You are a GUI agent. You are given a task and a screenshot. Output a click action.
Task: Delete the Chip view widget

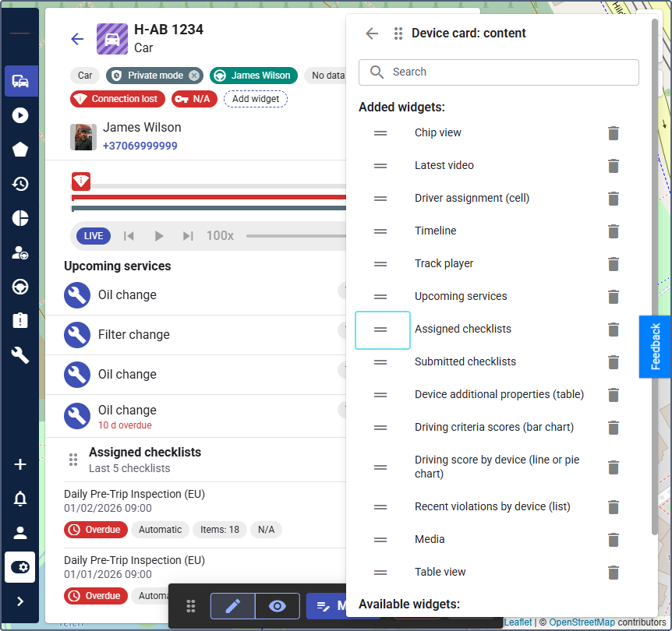(x=614, y=133)
